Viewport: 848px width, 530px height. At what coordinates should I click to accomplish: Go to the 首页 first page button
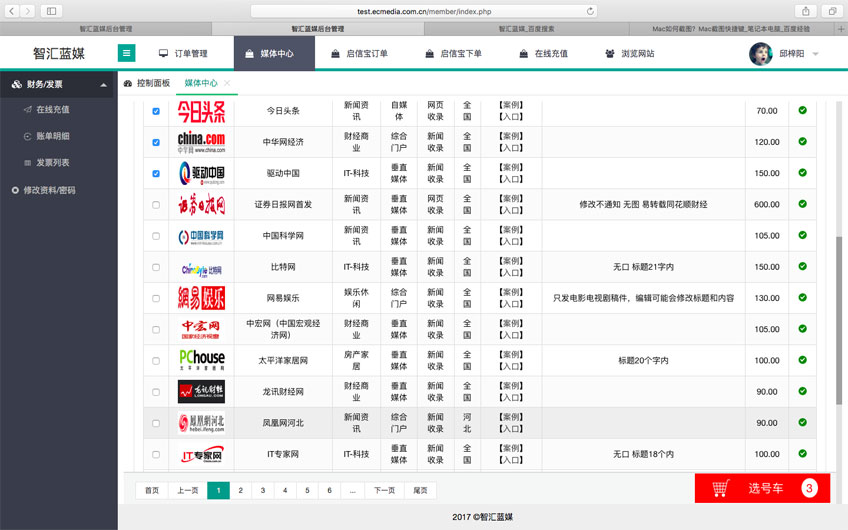click(x=151, y=491)
